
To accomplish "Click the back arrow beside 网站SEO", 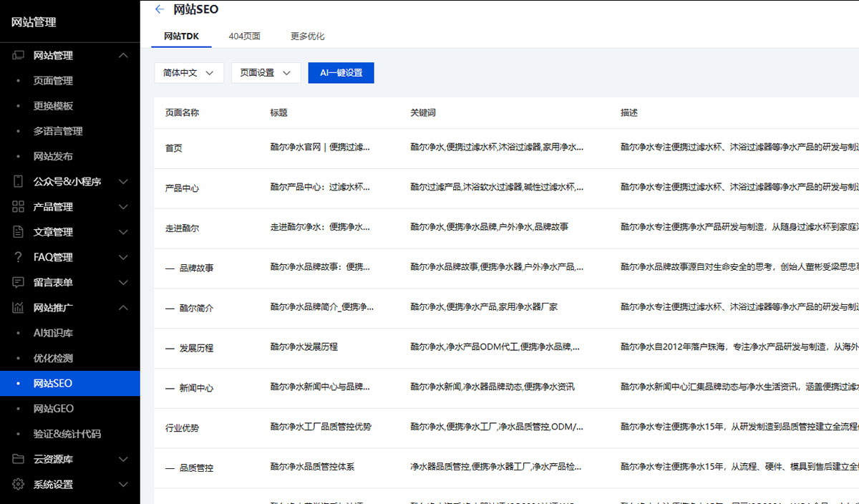I will click(x=159, y=9).
